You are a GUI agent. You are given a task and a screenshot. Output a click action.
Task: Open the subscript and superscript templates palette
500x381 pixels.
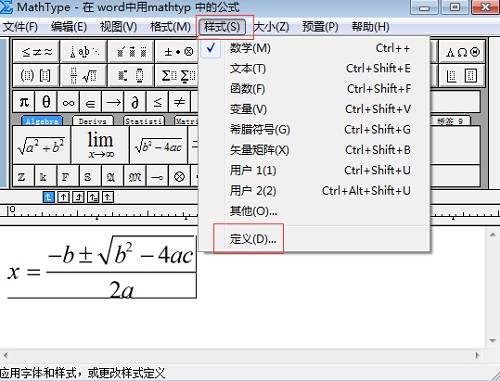tap(131, 76)
